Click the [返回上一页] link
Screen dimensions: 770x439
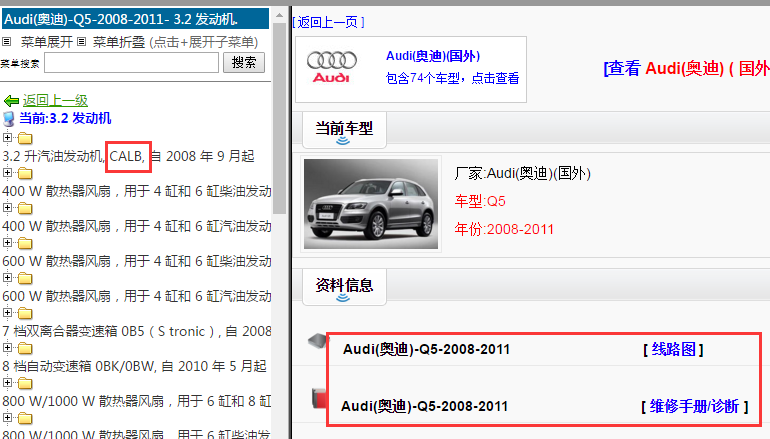tap(329, 22)
